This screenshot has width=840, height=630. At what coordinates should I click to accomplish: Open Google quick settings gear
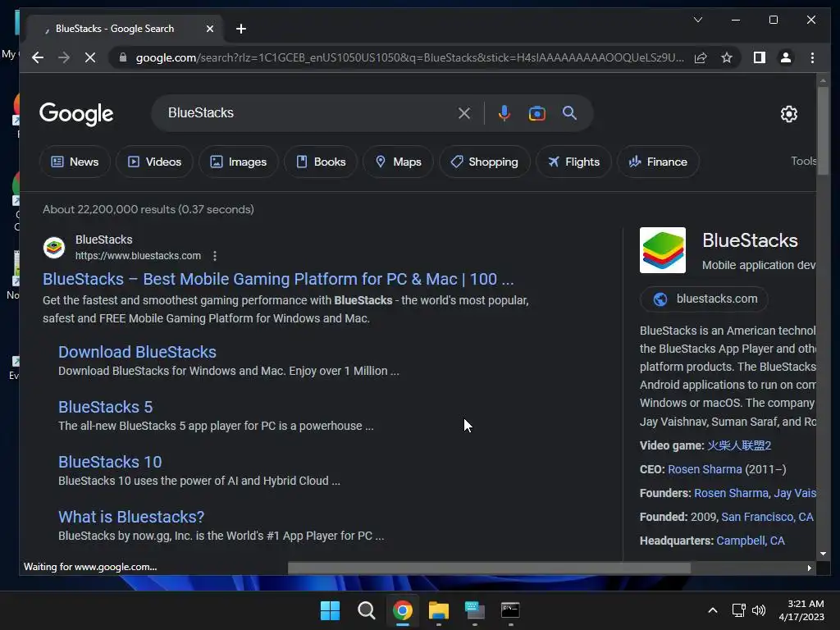click(x=788, y=113)
